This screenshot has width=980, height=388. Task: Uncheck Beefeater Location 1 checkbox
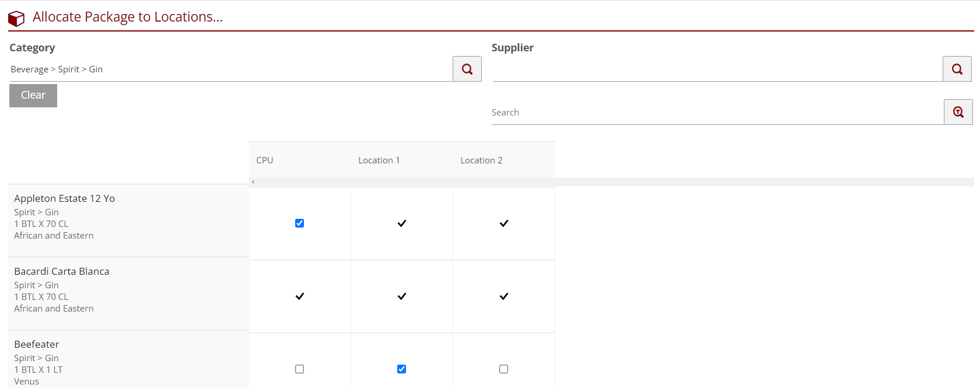click(402, 369)
